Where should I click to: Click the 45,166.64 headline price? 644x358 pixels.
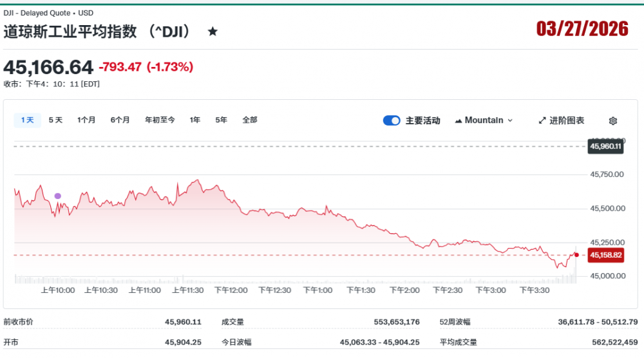(48, 67)
